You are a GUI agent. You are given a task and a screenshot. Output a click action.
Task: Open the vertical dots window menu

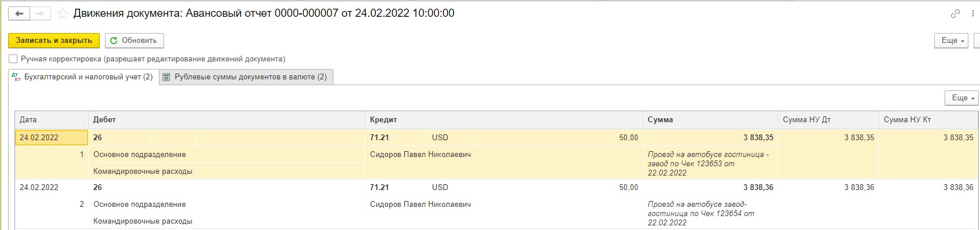[972, 14]
